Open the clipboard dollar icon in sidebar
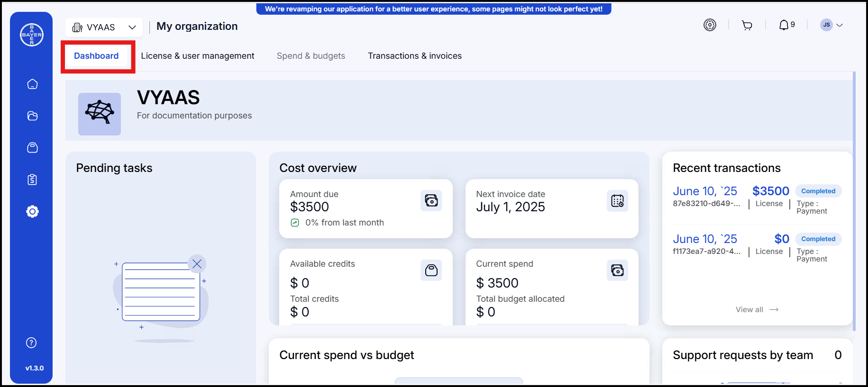The width and height of the screenshot is (868, 387). [32, 180]
